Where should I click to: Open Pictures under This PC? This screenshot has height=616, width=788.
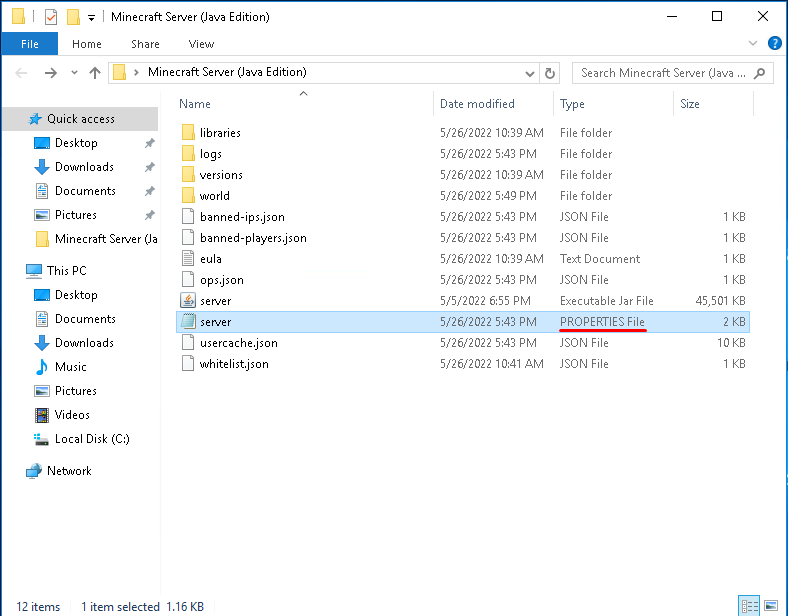[75, 391]
